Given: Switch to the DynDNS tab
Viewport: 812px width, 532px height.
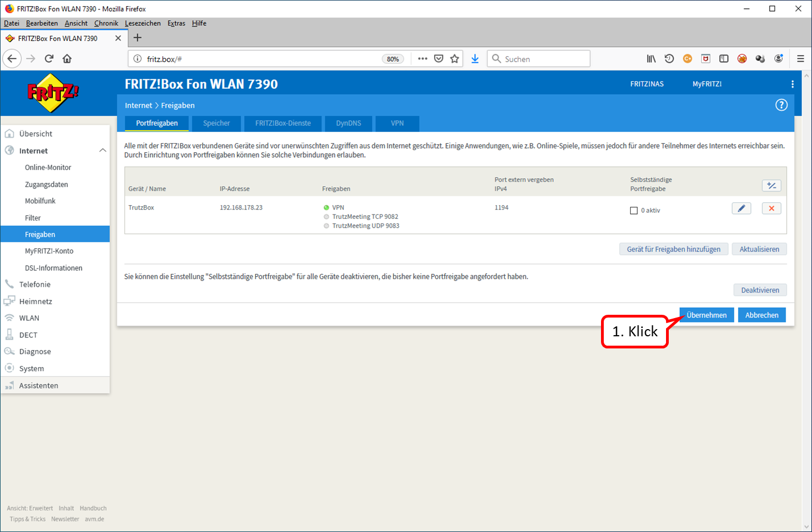Looking at the screenshot, I should 349,123.
